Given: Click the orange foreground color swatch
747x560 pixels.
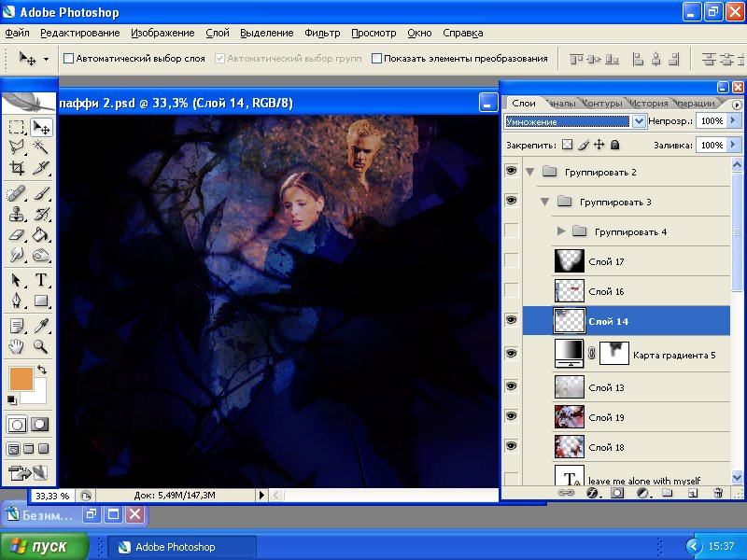Looking at the screenshot, I should point(20,378).
